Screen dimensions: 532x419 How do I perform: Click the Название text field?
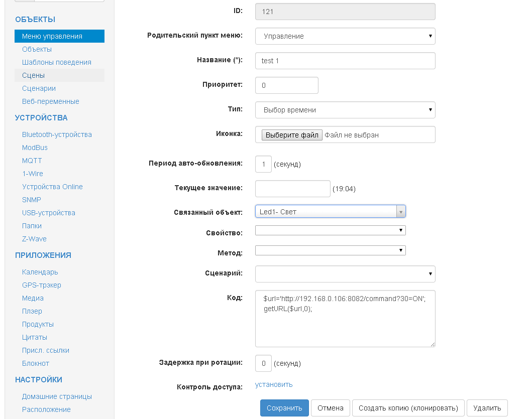[345, 61]
